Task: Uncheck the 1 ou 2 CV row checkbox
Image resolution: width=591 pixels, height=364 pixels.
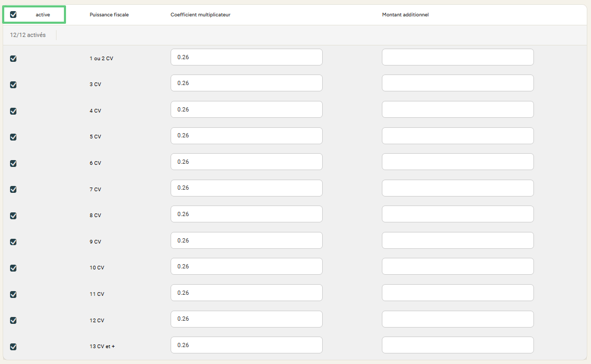Action: 13,59
